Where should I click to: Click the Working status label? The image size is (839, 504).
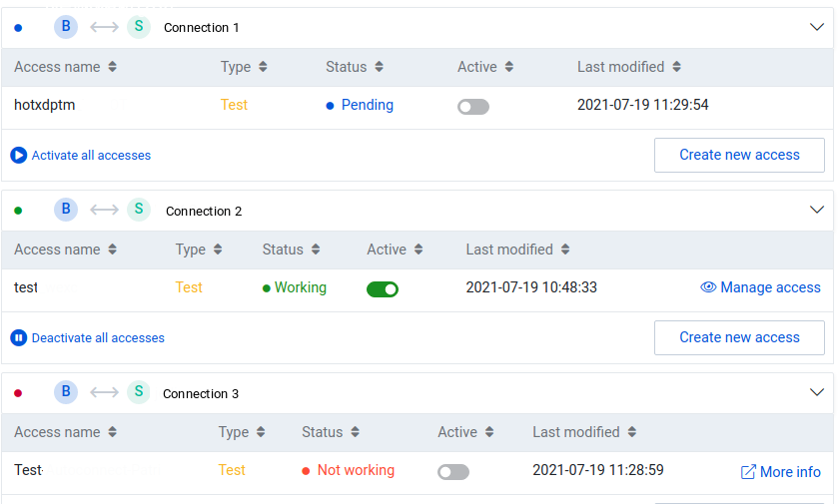click(x=301, y=287)
